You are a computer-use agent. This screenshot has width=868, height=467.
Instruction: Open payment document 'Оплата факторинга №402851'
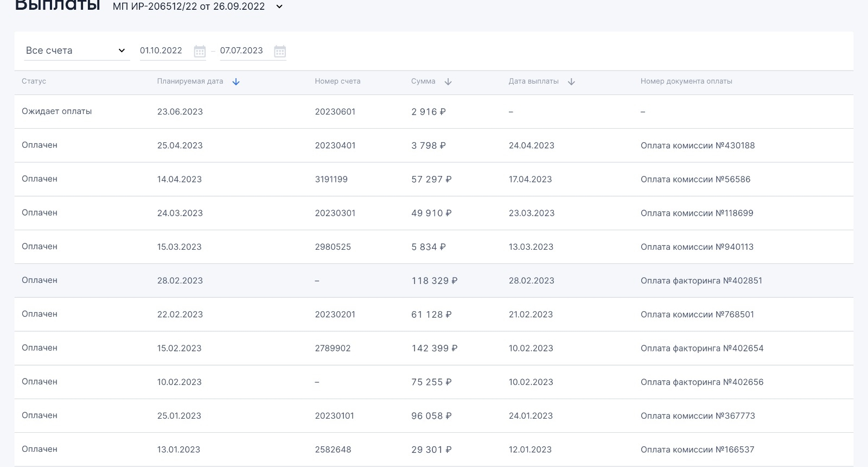[x=701, y=281]
